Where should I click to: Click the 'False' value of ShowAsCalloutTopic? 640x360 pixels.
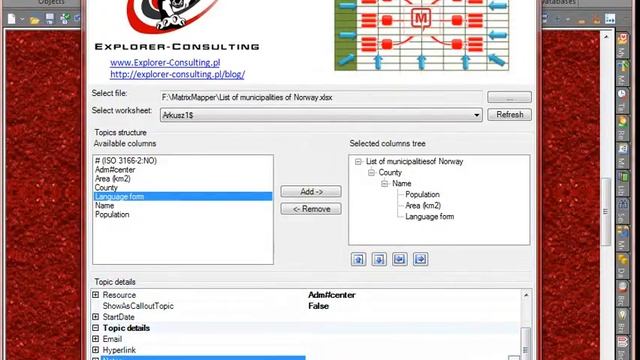[x=318, y=306]
